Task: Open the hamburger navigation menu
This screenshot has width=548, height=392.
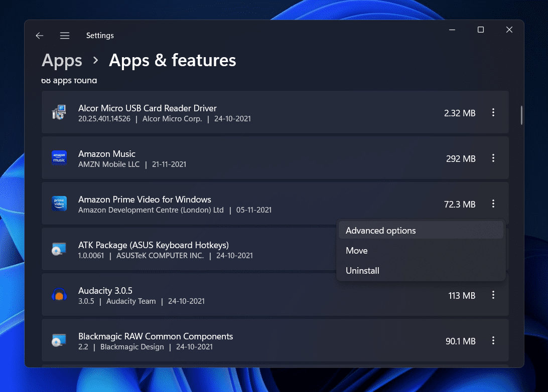Action: click(x=65, y=36)
